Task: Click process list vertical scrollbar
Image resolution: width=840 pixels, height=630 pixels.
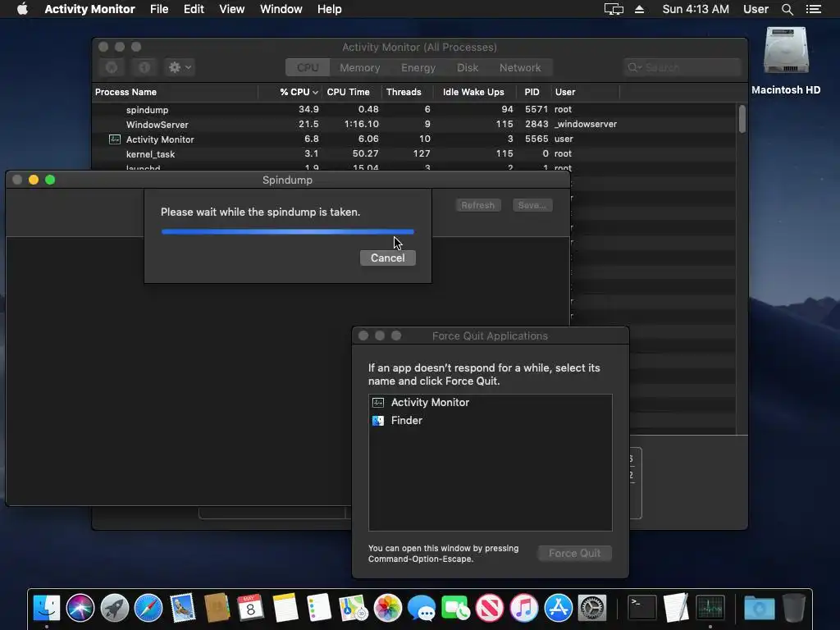Action: pos(742,119)
